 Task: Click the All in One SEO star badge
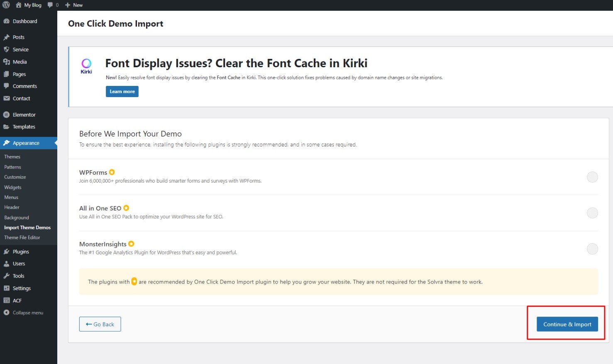coord(126,208)
